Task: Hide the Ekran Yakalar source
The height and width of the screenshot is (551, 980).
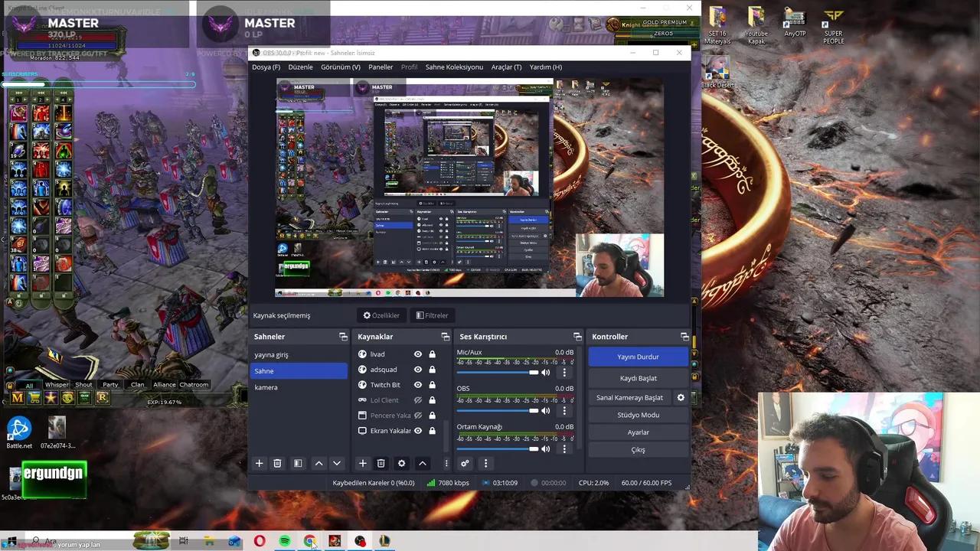Action: coord(417,430)
